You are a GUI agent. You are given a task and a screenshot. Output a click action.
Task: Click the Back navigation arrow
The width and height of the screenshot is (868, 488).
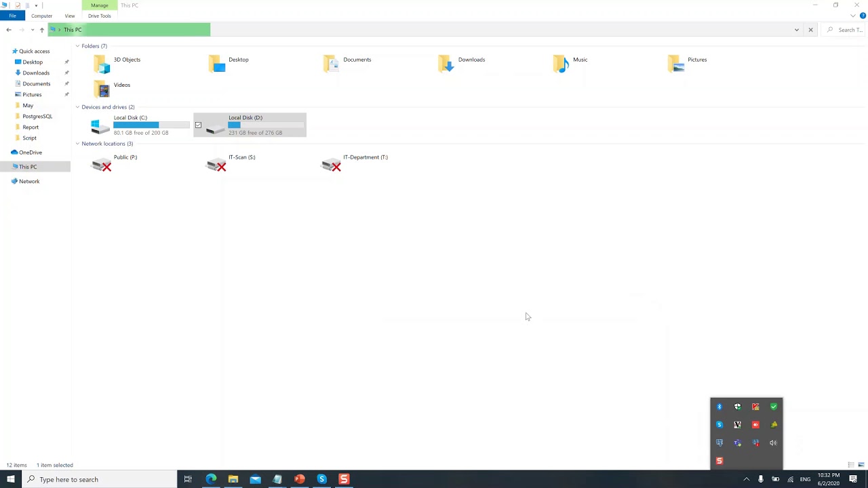pos(9,30)
